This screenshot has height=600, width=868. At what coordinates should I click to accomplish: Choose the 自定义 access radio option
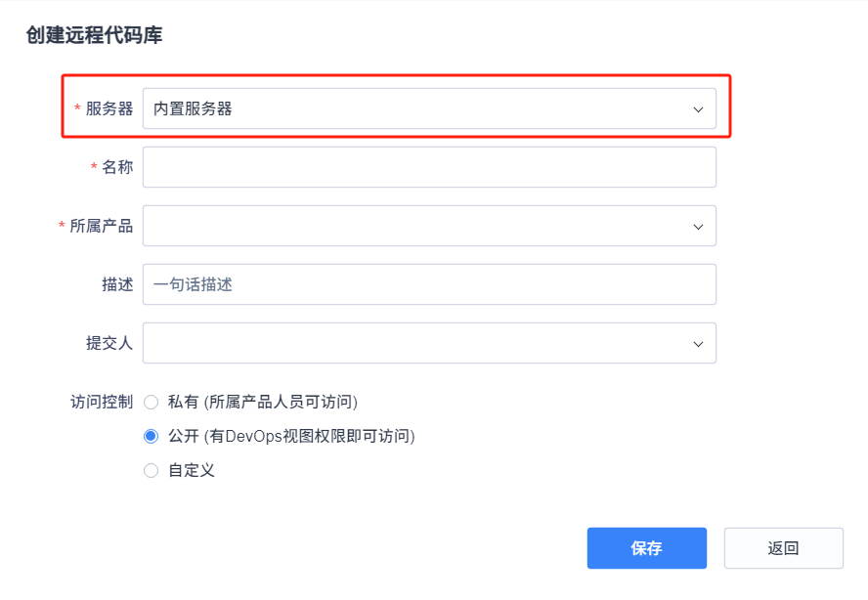[x=151, y=470]
